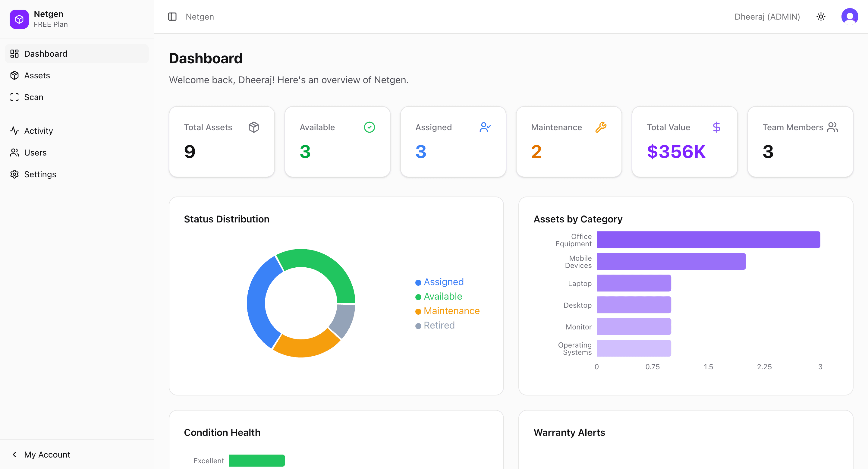Image resolution: width=868 pixels, height=469 pixels.
Task: Collapse the sidebar using the panel icon
Action: [x=172, y=16]
